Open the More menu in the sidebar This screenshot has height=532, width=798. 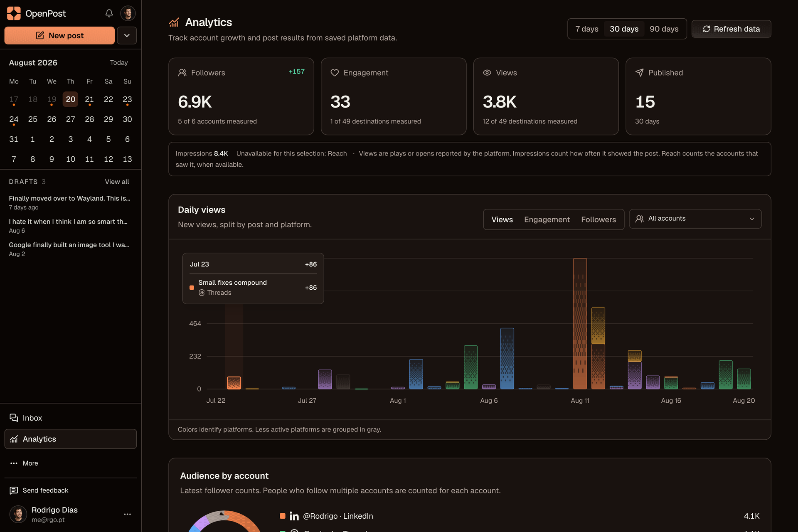[70, 463]
